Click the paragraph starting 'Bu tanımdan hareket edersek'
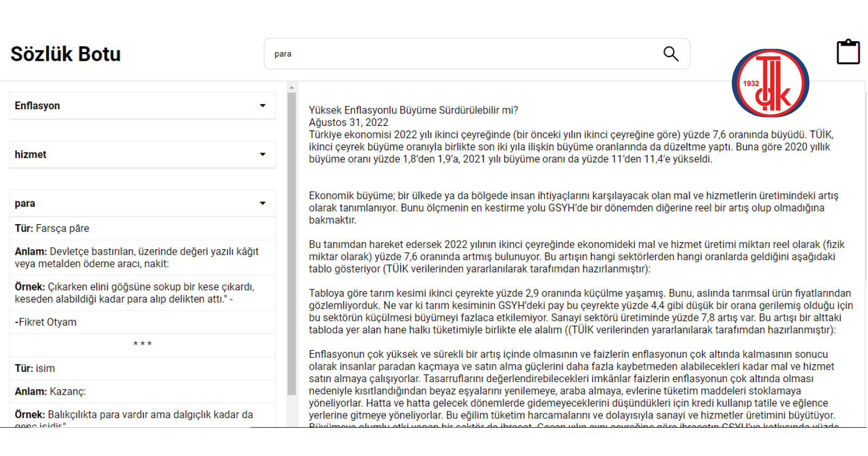This screenshot has width=868, height=456. [x=577, y=257]
